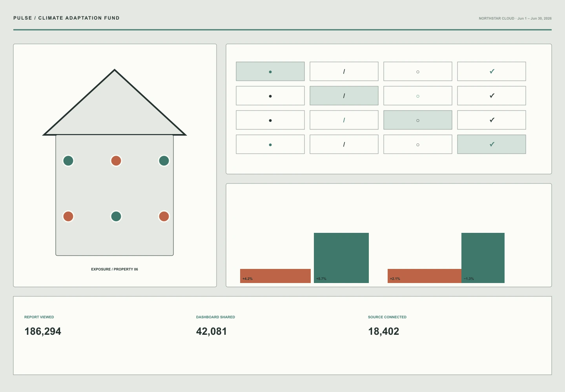Click the black checkmark cell in the second row

(x=492, y=96)
